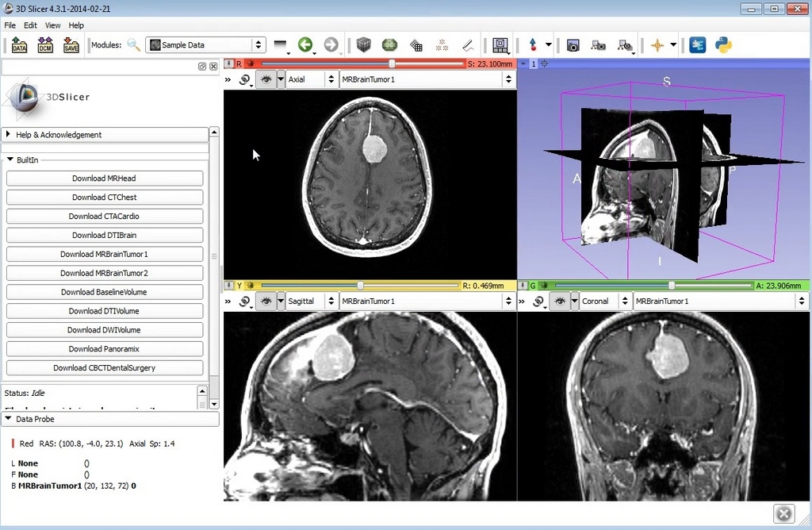Go back to the previous module
The height and width of the screenshot is (530, 812).
(x=304, y=45)
